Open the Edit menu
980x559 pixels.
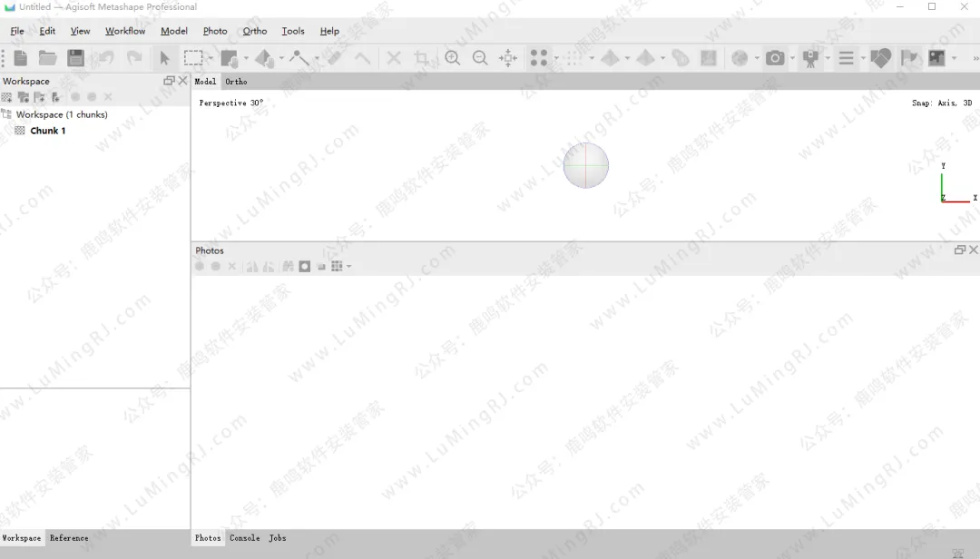pos(47,31)
